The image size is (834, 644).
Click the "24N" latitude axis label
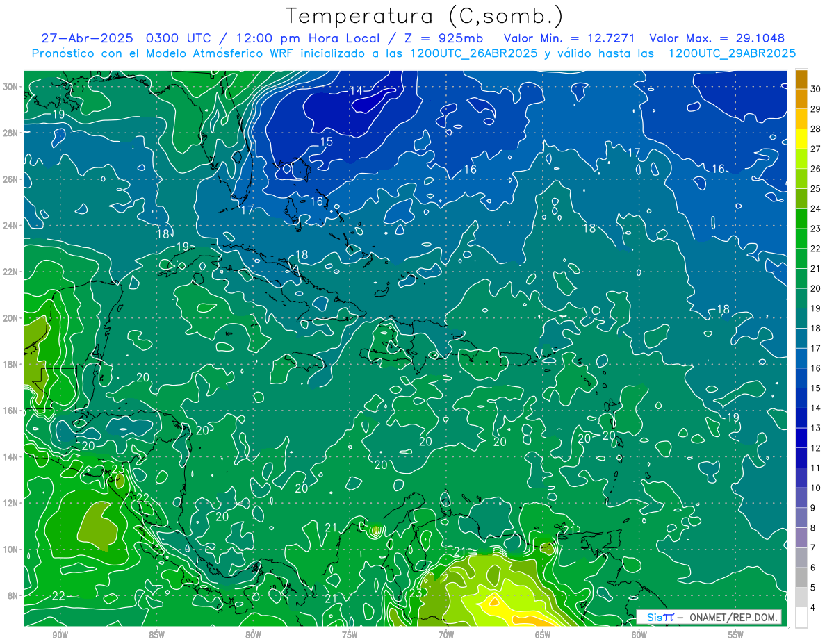[11, 226]
